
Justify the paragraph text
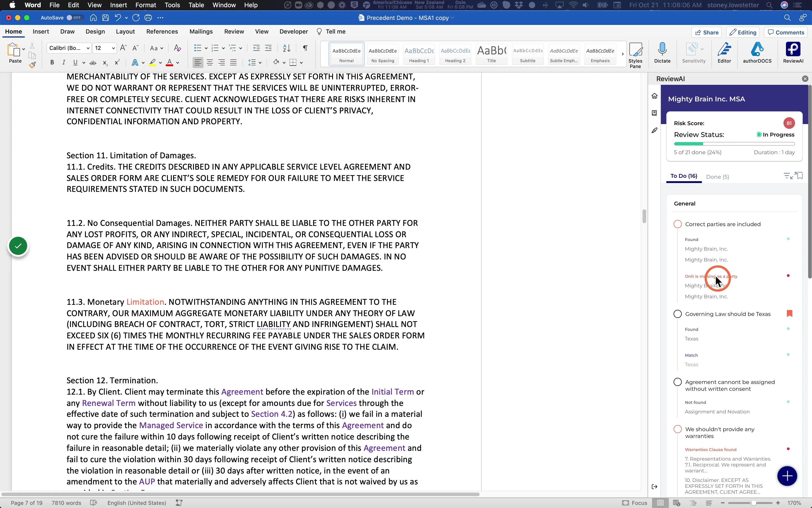click(233, 63)
